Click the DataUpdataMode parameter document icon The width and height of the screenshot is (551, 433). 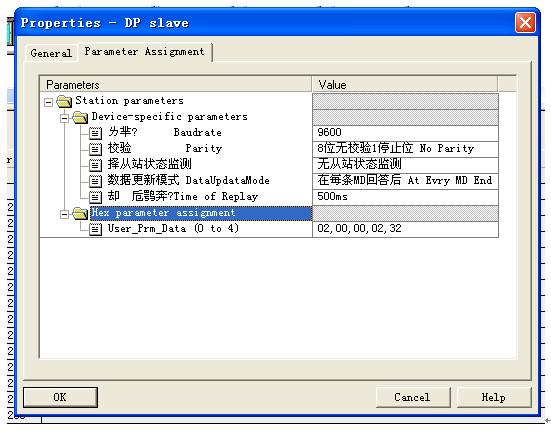[x=95, y=181]
